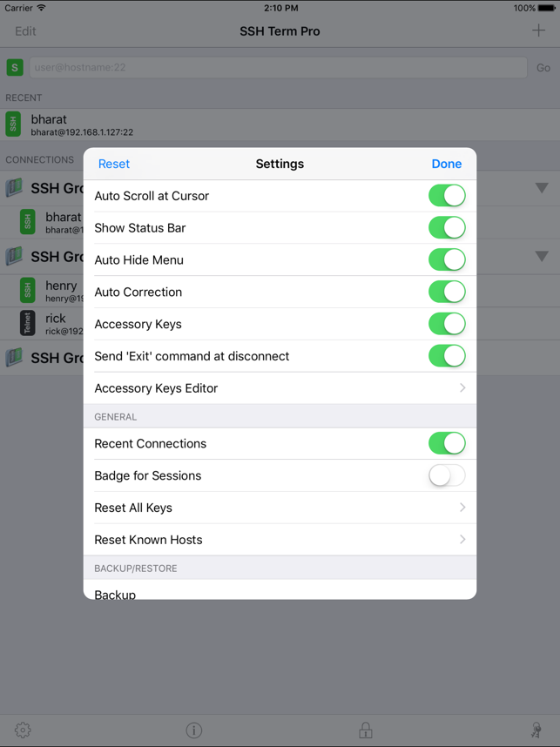Disable the Auto Scroll at Cursor switch
The width and height of the screenshot is (560, 747).
pos(447,196)
